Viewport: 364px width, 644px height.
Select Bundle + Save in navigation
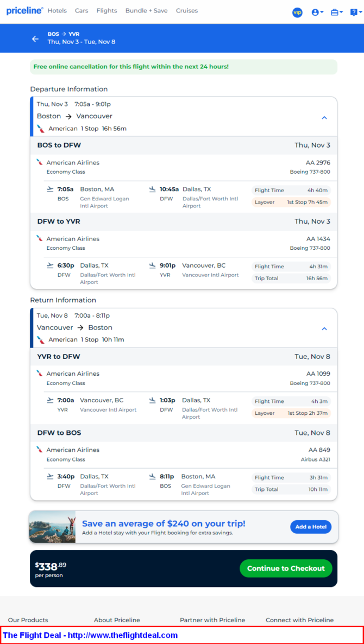point(147,11)
